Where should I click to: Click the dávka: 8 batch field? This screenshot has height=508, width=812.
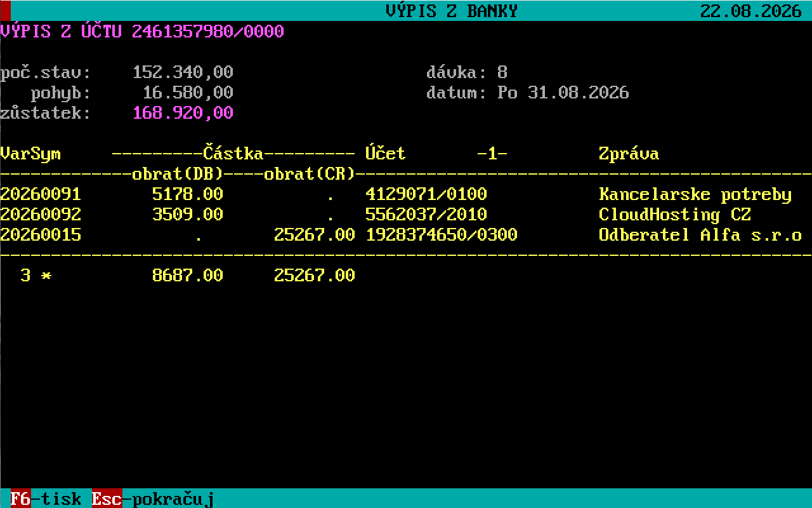pyautogui.click(x=467, y=72)
